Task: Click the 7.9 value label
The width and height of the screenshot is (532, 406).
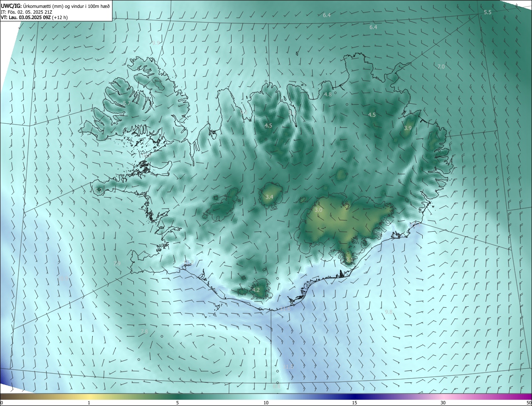Action: [x=117, y=263]
